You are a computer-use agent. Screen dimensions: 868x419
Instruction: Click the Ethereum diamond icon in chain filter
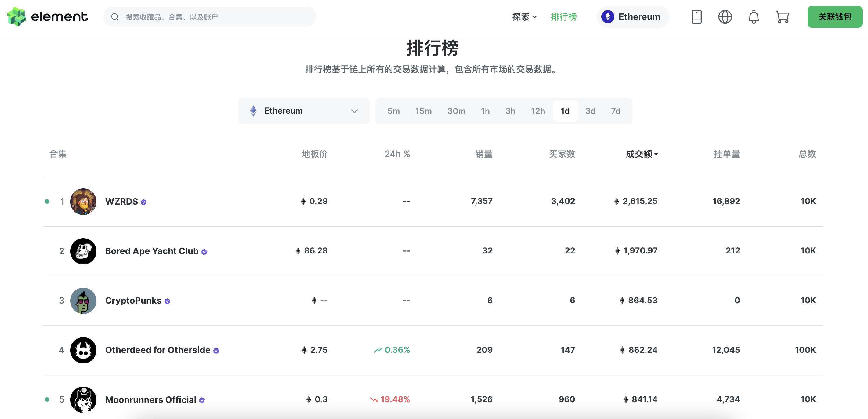[x=253, y=111]
